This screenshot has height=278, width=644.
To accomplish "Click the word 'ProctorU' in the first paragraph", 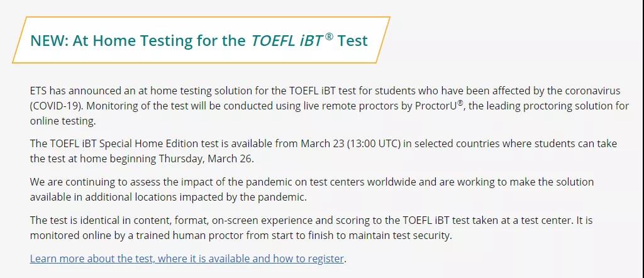I will pyautogui.click(x=436, y=106).
